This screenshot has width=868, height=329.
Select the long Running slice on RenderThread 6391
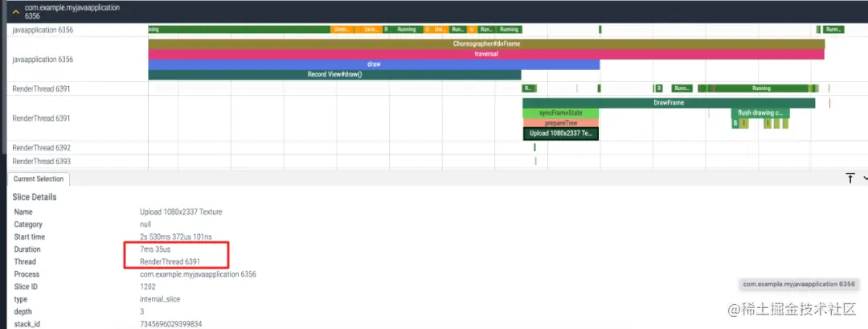tap(761, 88)
